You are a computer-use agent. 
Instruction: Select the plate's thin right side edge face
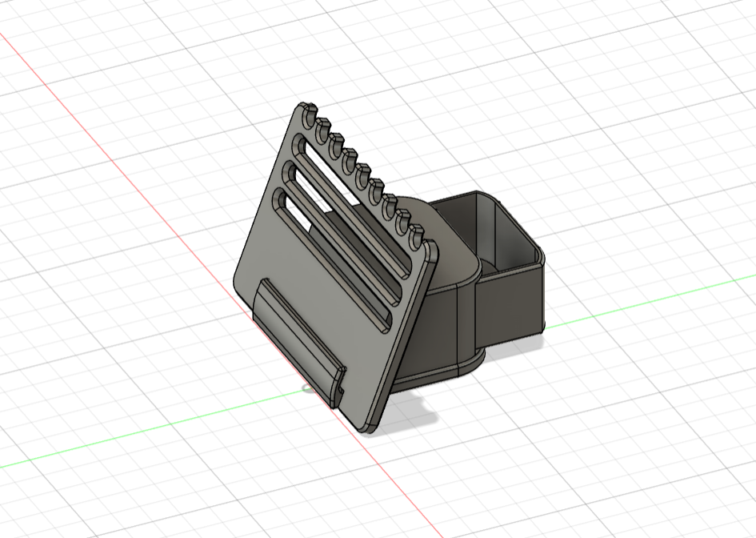tap(406, 336)
